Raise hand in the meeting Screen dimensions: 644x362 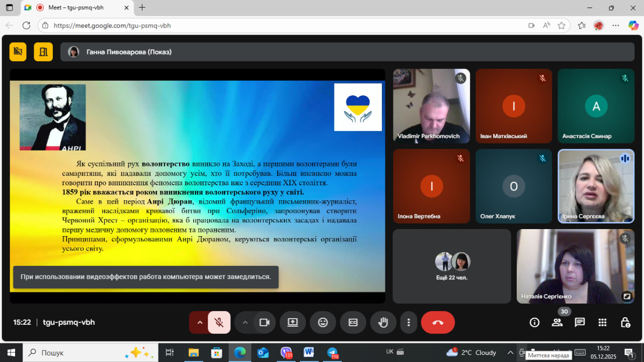pyautogui.click(x=383, y=323)
